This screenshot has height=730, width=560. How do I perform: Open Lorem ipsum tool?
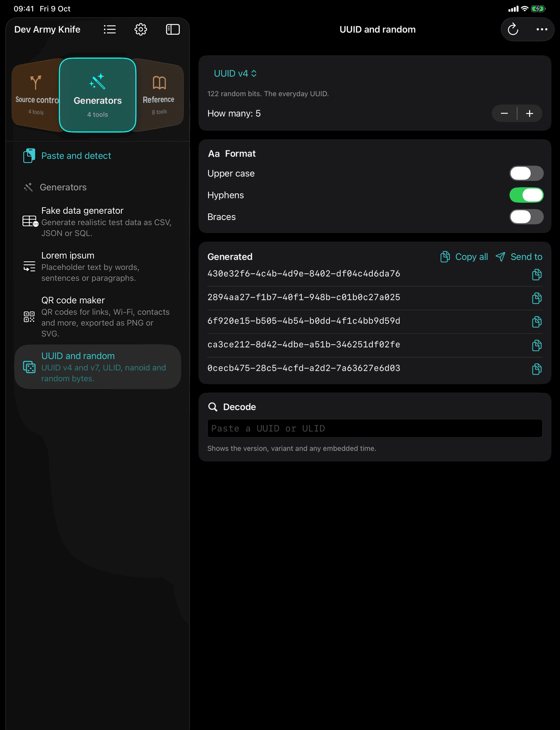coord(98,266)
